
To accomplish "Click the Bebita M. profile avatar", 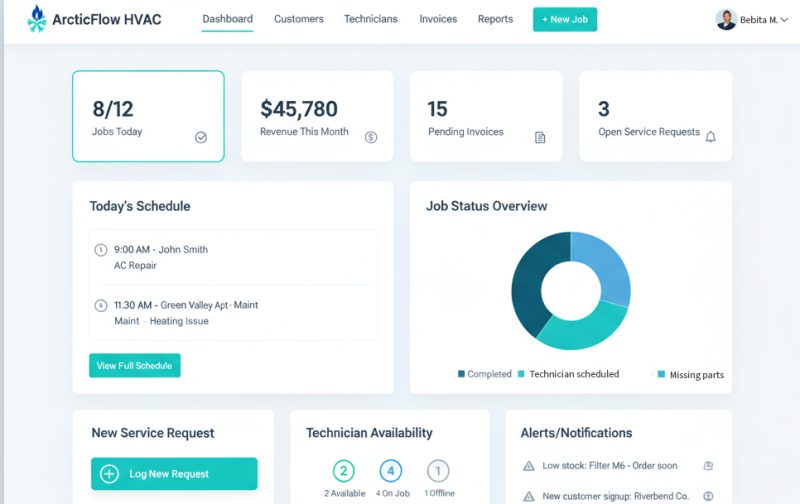I will tap(726, 19).
